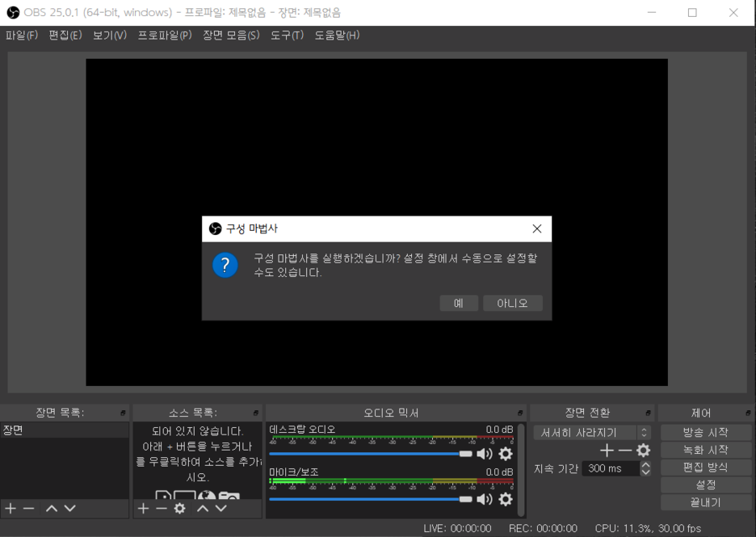Increase 지속 기간 duration with up arrow

[x=645, y=464]
